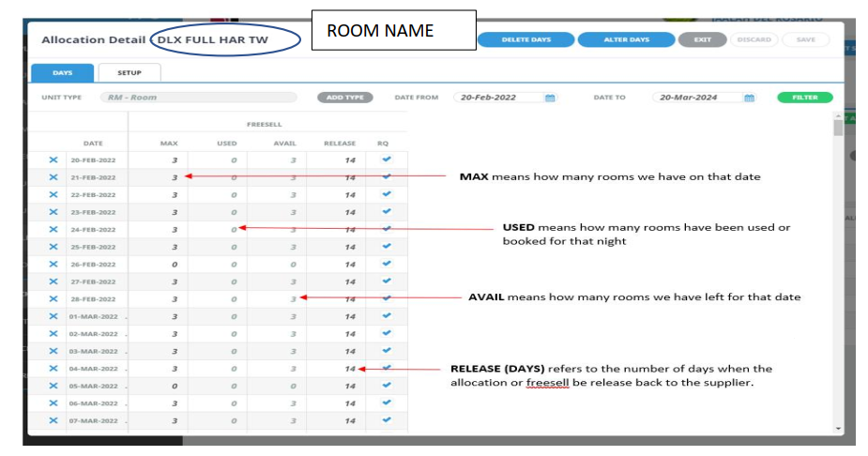868x456 pixels.
Task: Click the vertical scrollbar thumb
Action: tap(838, 128)
